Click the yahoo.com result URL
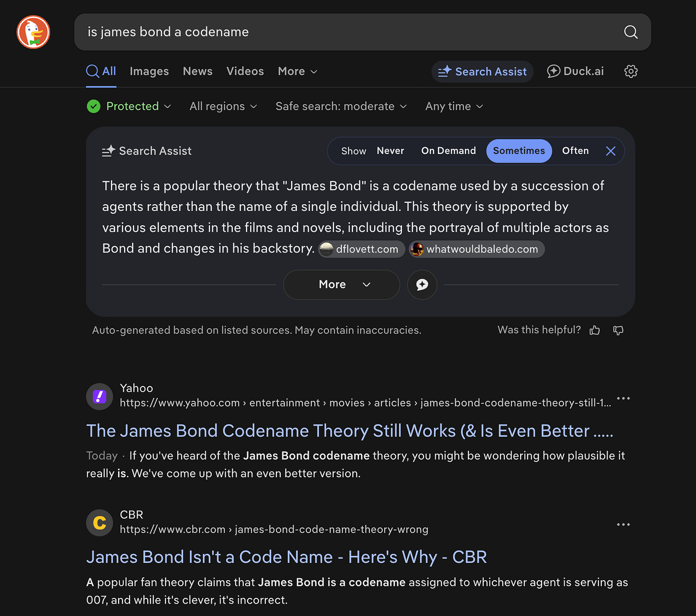The image size is (696, 616). click(365, 403)
